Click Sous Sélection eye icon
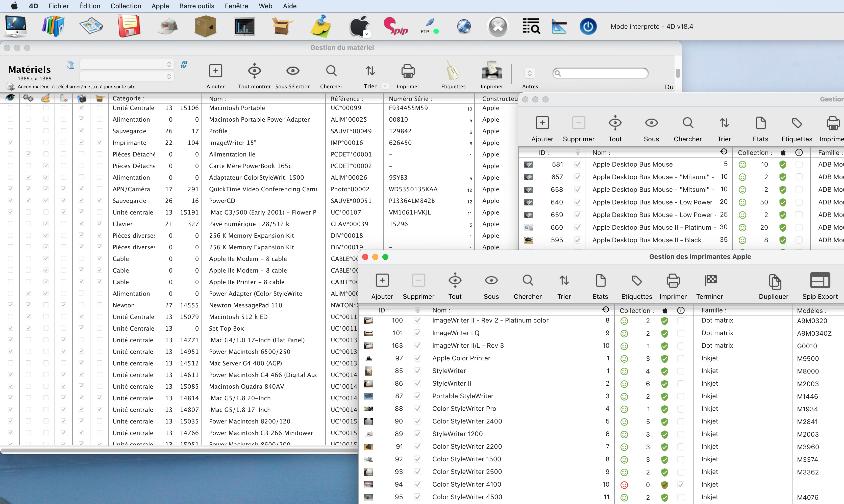 tap(293, 71)
